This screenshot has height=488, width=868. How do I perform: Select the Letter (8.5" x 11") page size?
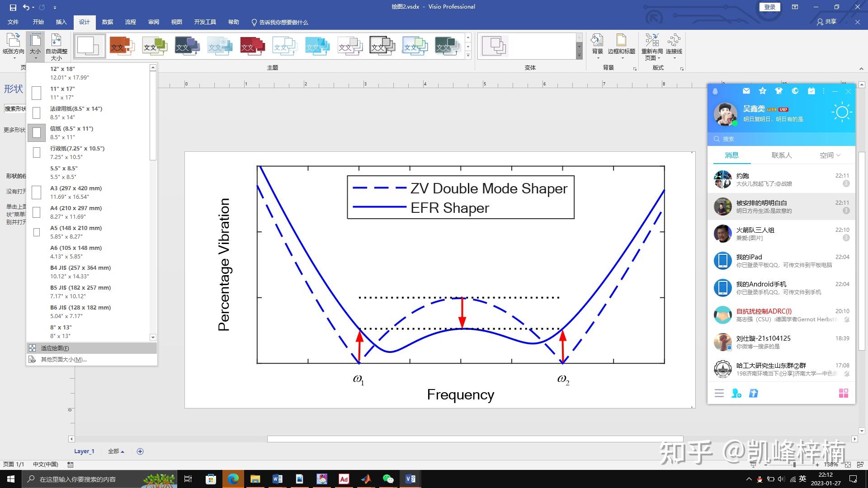coord(89,132)
